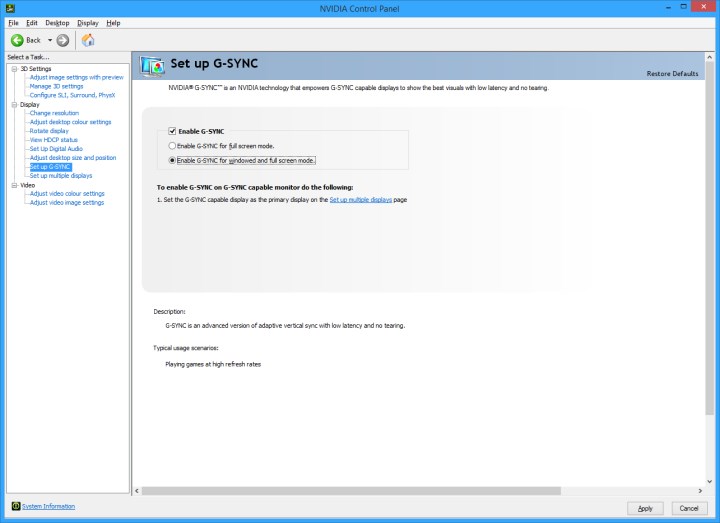Open Adjust desktop colour settings
The width and height of the screenshot is (720, 523).
tap(70, 122)
